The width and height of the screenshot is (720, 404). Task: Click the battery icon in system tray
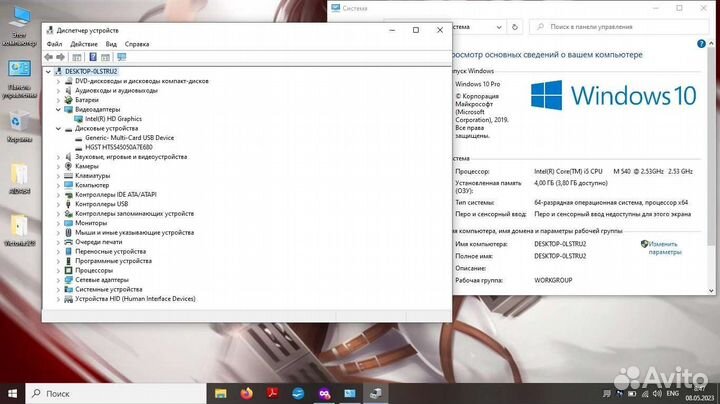tap(632, 394)
